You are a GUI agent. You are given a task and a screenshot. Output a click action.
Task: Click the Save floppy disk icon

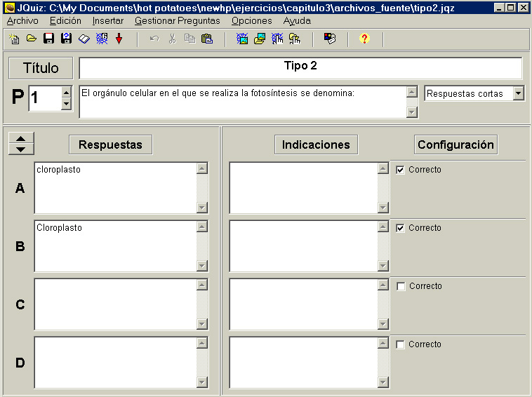click(48, 39)
